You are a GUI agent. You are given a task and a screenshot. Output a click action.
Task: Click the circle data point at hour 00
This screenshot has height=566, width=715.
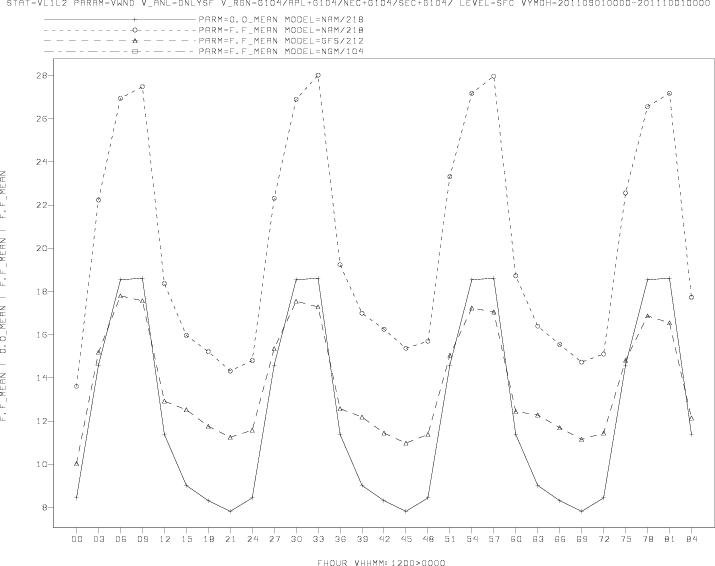point(77,386)
